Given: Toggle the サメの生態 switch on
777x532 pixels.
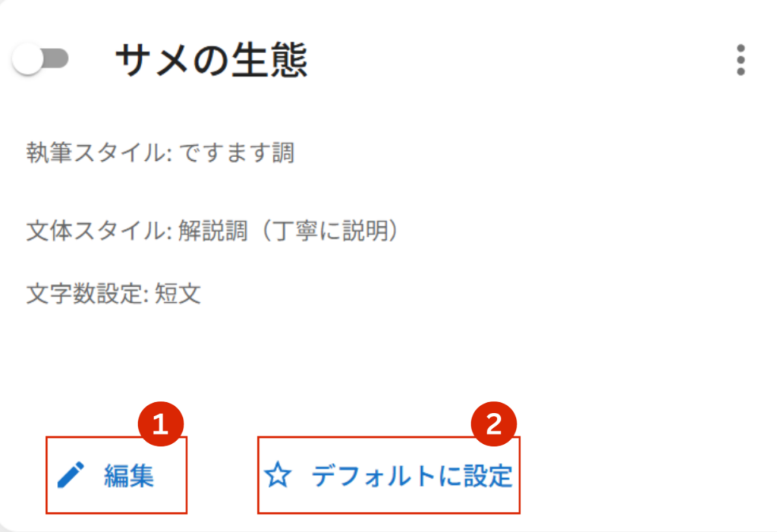Looking at the screenshot, I should [x=40, y=59].
